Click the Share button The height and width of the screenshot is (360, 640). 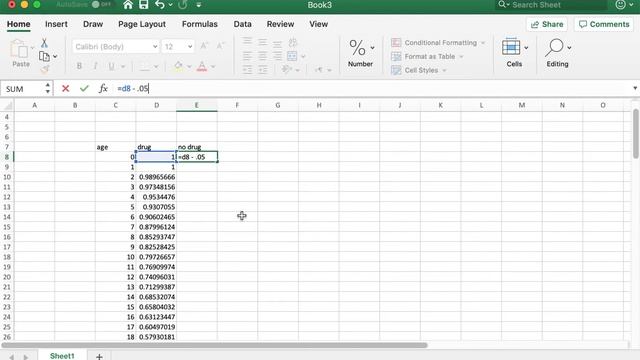(547, 24)
